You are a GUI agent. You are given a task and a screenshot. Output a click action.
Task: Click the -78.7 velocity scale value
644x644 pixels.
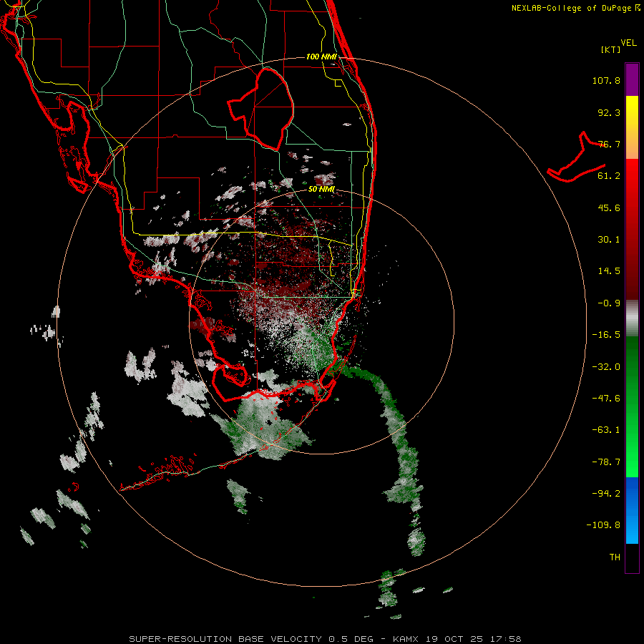pos(606,462)
